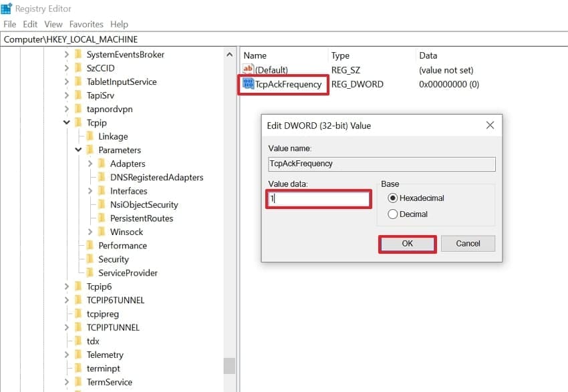Select the Telemetry tree label
This screenshot has height=392, width=568.
click(x=105, y=355)
